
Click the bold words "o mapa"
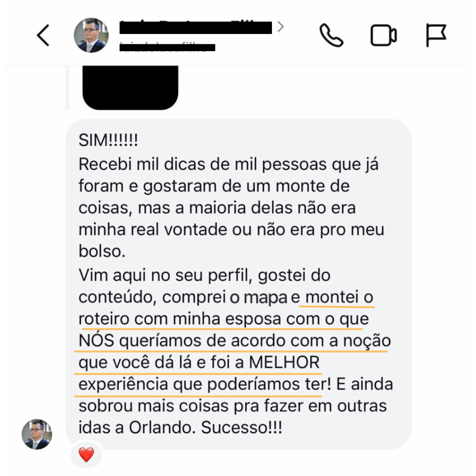tap(258, 297)
